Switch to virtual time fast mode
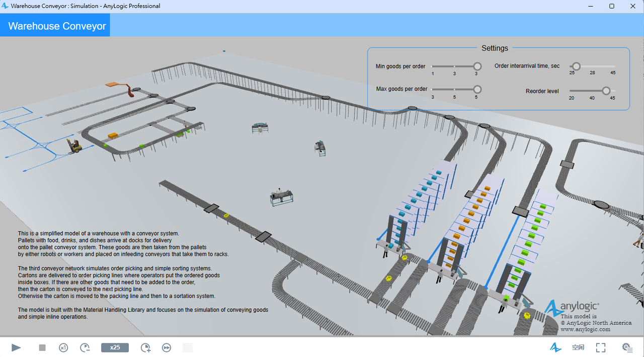644x357 pixels. (x=167, y=347)
